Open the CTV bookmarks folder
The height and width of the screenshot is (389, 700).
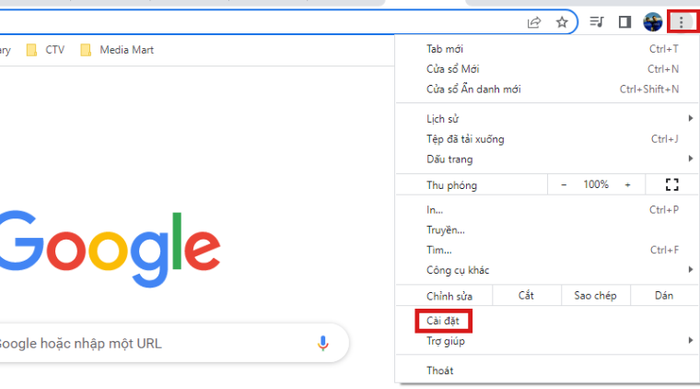(x=46, y=50)
